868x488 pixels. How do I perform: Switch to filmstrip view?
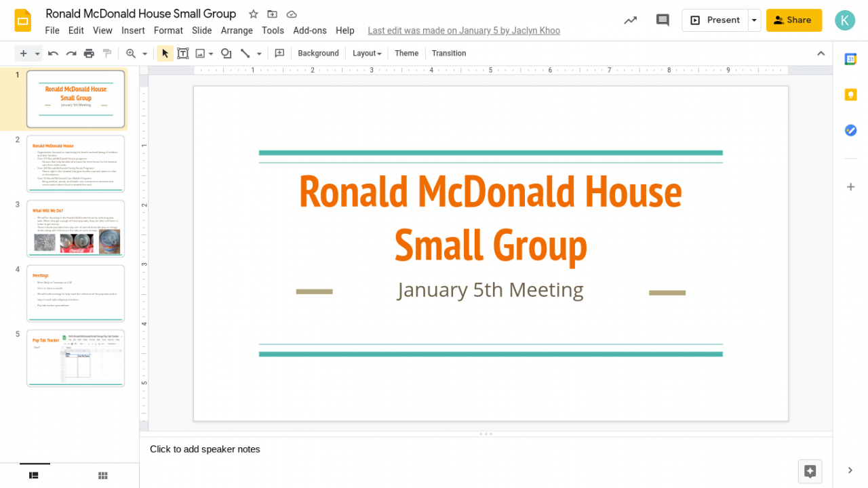coord(34,475)
